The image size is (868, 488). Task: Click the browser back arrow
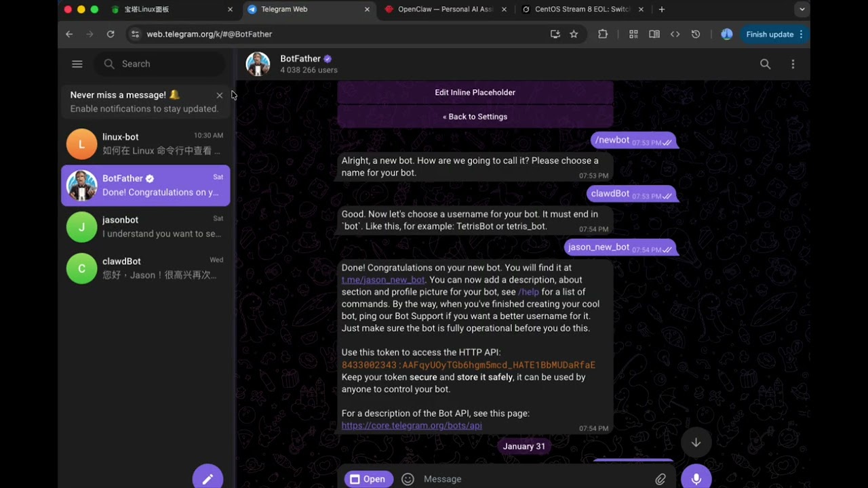[69, 34]
